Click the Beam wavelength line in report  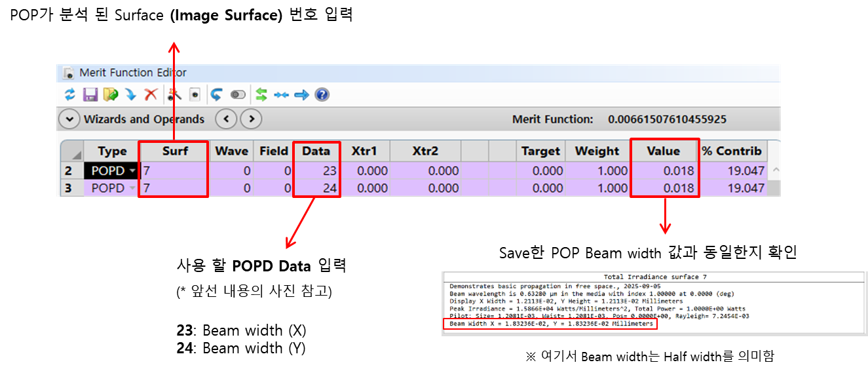[x=592, y=294]
